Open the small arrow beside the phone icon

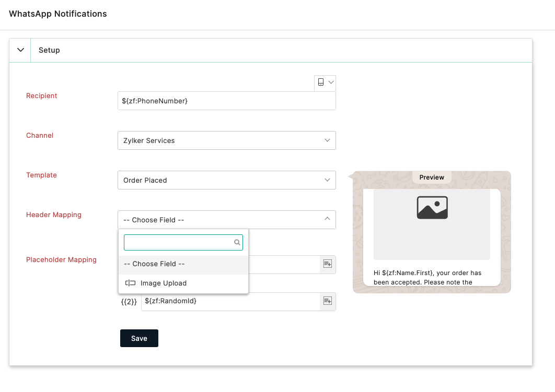coord(330,82)
